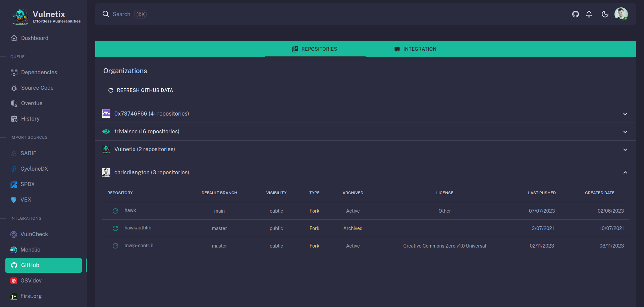
Task: Click Archived status of hawkauthlib
Action: (353, 228)
